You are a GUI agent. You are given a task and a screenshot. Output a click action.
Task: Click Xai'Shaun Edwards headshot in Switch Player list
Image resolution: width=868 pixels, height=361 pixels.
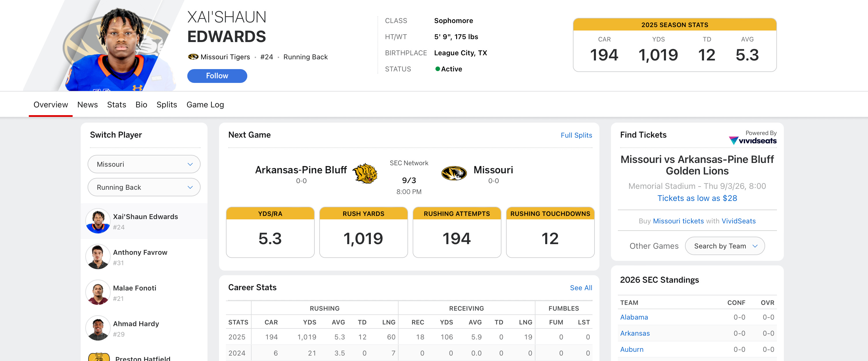(98, 221)
